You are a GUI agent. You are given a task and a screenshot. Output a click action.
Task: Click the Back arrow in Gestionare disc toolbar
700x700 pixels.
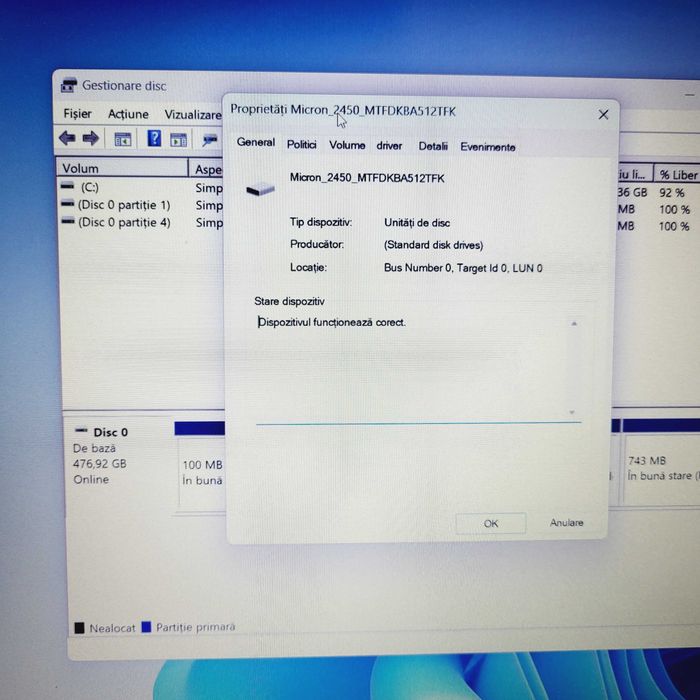(67, 138)
